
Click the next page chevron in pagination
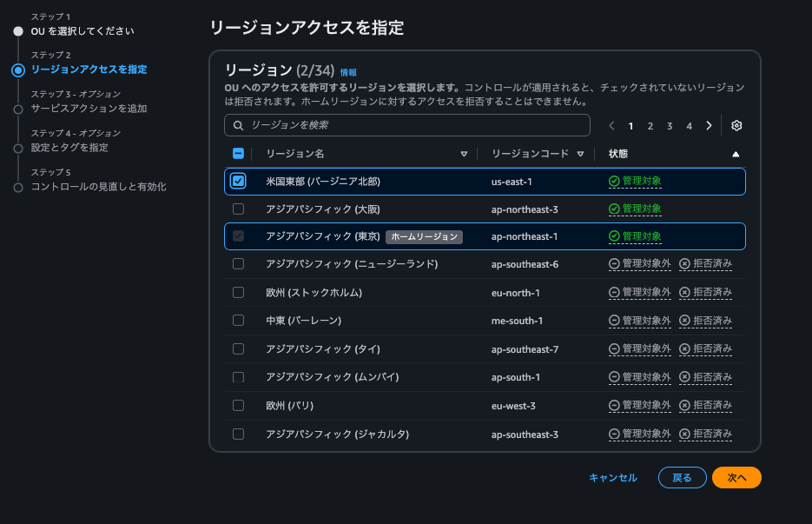pos(708,125)
